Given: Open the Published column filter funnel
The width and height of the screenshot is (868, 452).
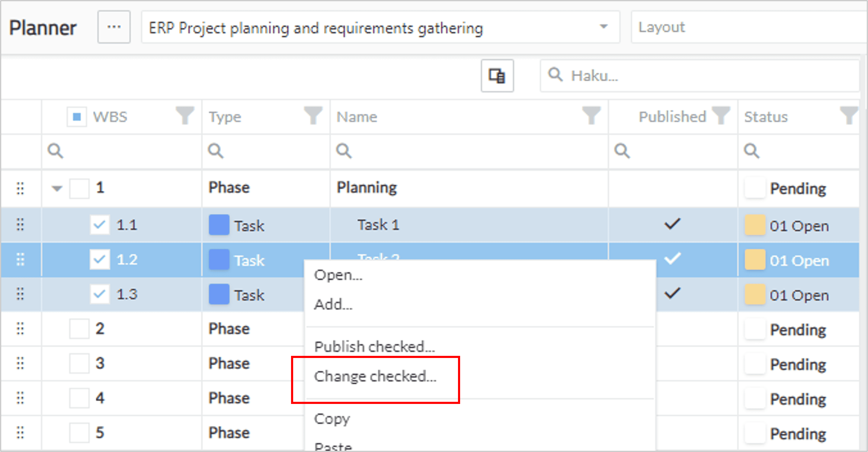Looking at the screenshot, I should click(x=721, y=115).
